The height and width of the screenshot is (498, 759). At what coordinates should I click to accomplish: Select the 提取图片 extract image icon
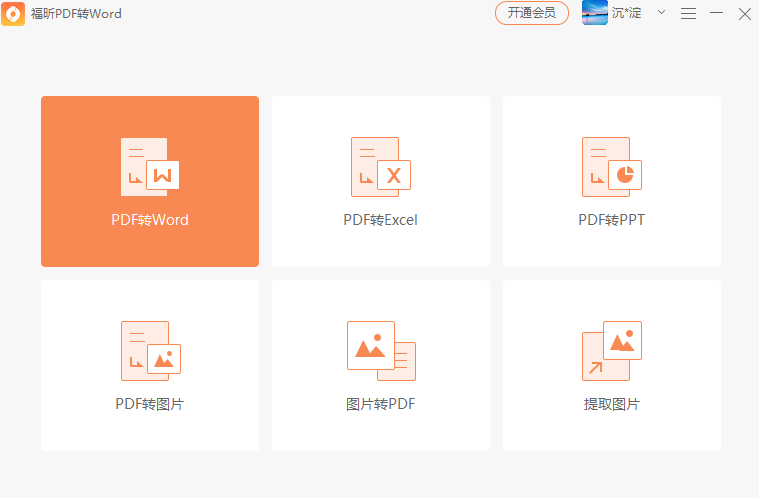pyautogui.click(x=611, y=350)
